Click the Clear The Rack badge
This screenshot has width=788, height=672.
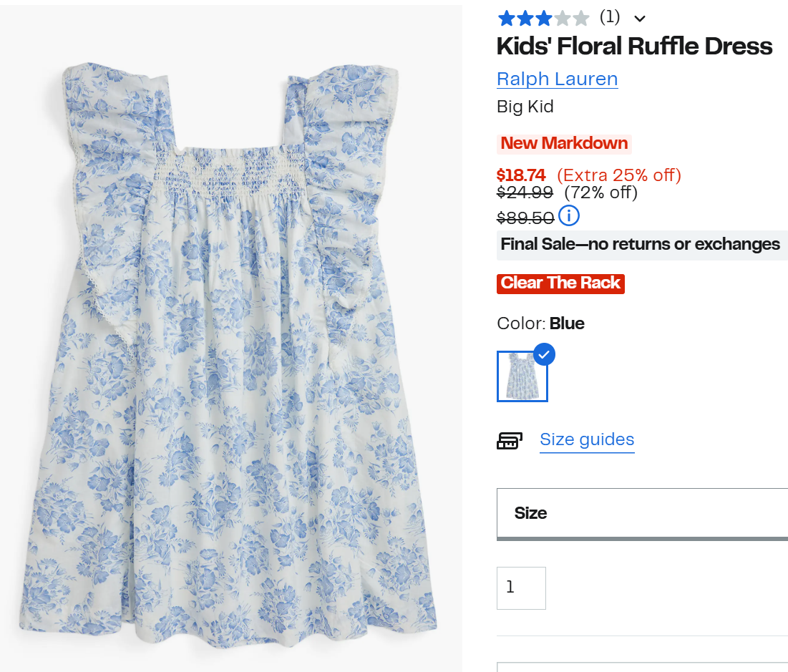point(560,283)
